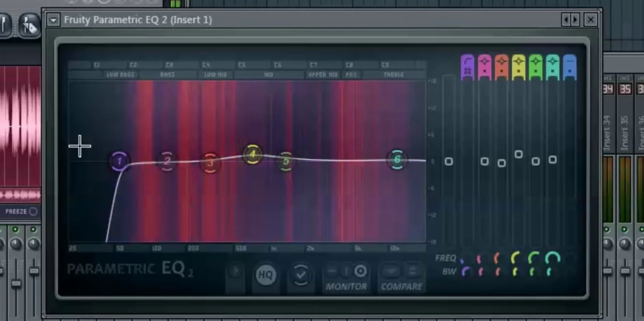Select the next preset arrow in EQ title bar

tap(575, 19)
